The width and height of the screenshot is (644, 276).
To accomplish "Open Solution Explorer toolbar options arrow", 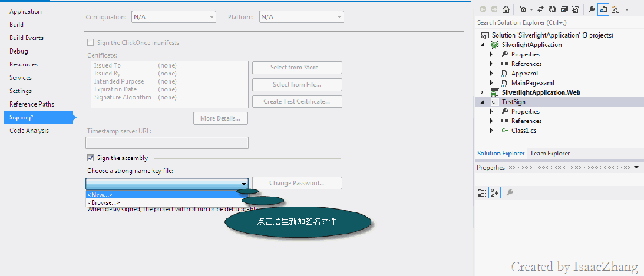I will (627, 9).
